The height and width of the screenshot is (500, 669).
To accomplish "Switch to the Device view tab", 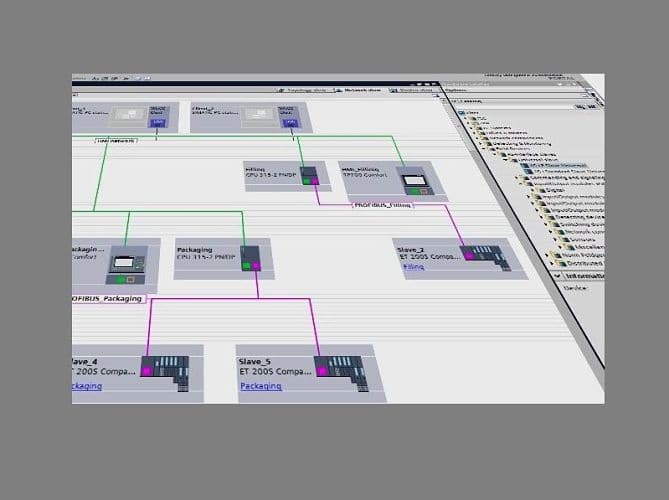I will (x=412, y=90).
